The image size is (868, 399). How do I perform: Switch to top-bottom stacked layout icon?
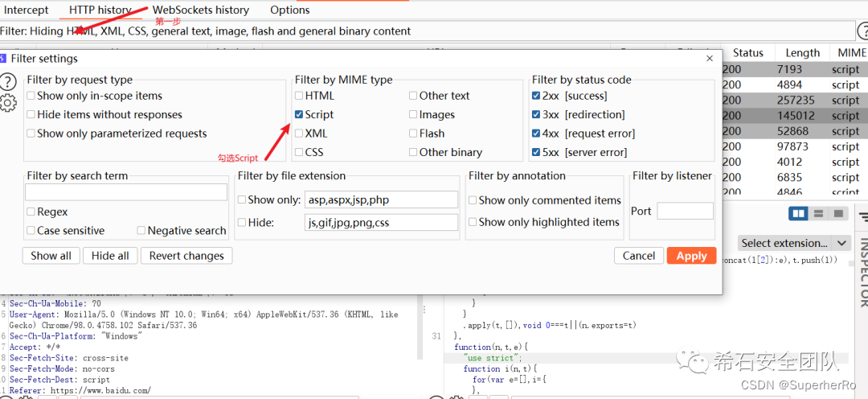[818, 213]
